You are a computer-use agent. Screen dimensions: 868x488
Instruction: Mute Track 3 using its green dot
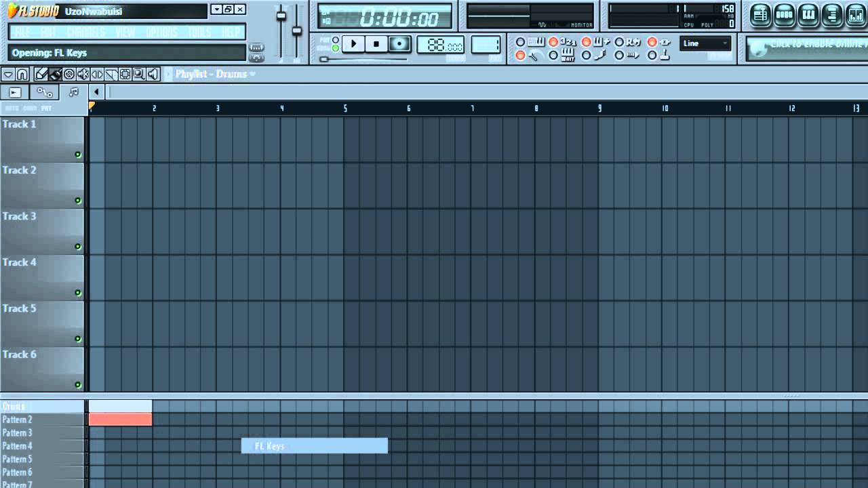click(78, 247)
